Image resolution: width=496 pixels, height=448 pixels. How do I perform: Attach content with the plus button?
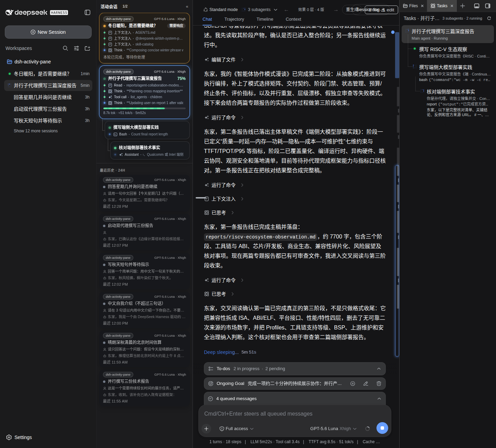[x=206, y=429]
